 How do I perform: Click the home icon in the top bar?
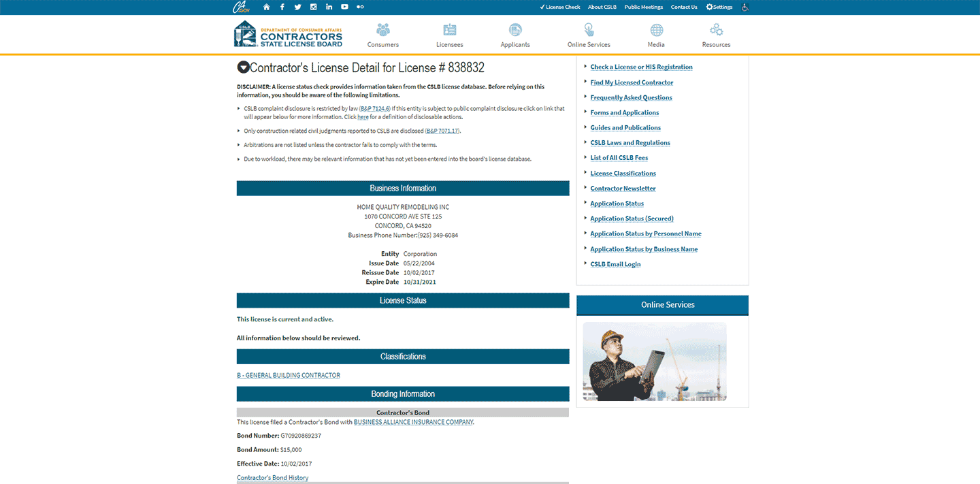pos(266,7)
